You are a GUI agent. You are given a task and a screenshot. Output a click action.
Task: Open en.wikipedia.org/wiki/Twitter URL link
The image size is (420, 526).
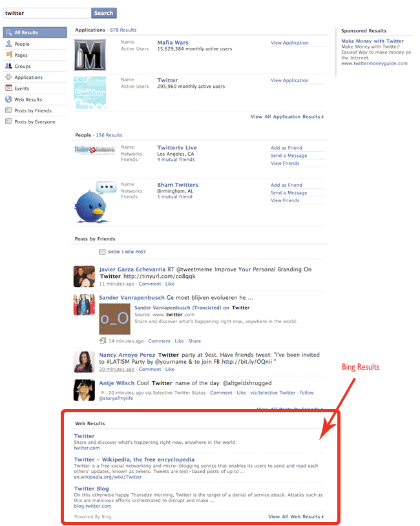click(x=108, y=477)
